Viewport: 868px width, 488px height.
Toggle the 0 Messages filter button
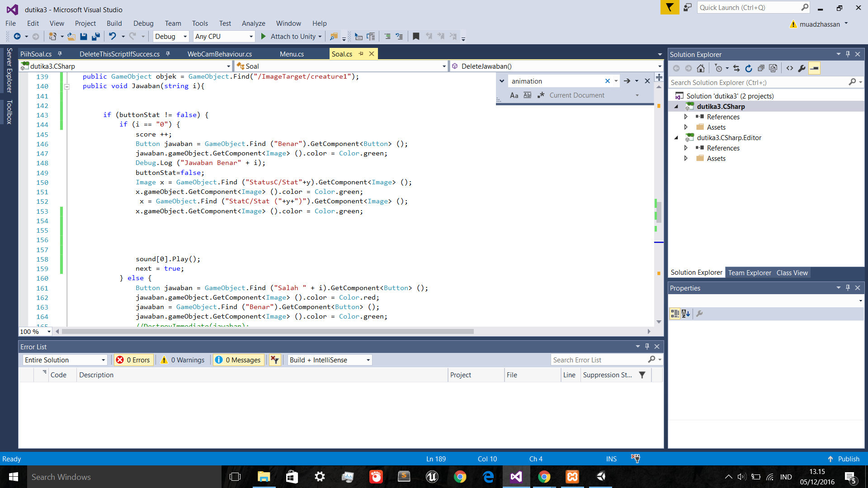[x=239, y=360]
